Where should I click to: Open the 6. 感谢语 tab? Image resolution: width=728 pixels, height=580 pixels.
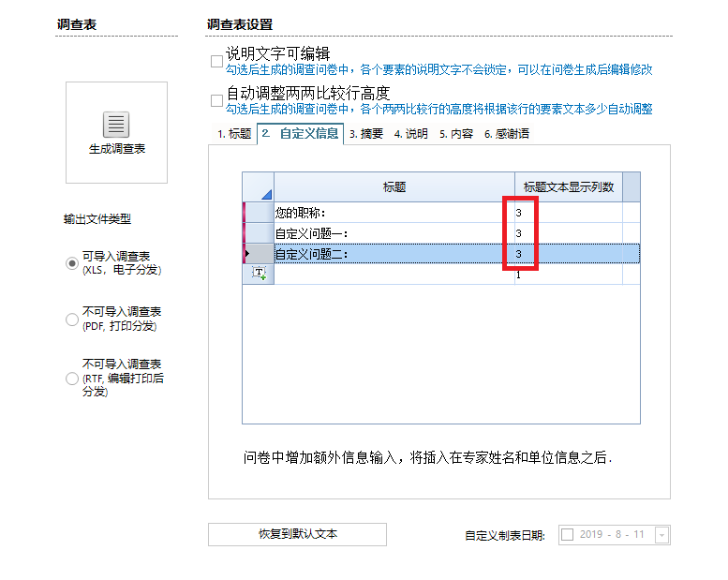[506, 134]
